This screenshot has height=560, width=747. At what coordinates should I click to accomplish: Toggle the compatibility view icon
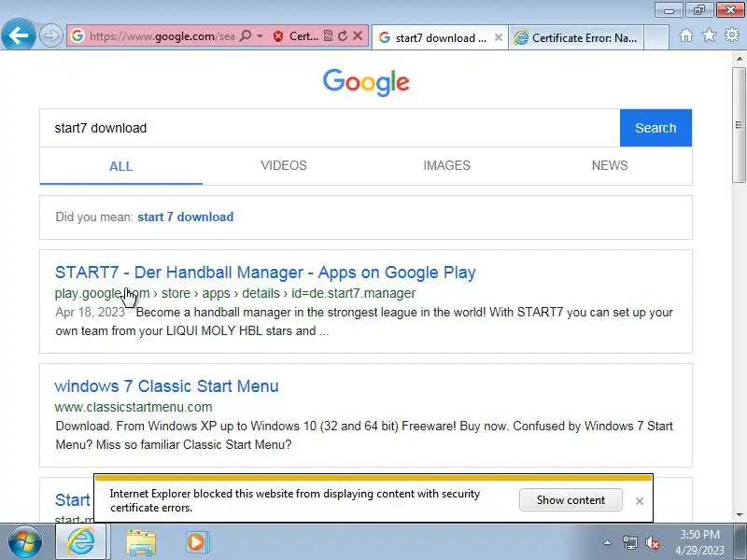click(x=328, y=35)
